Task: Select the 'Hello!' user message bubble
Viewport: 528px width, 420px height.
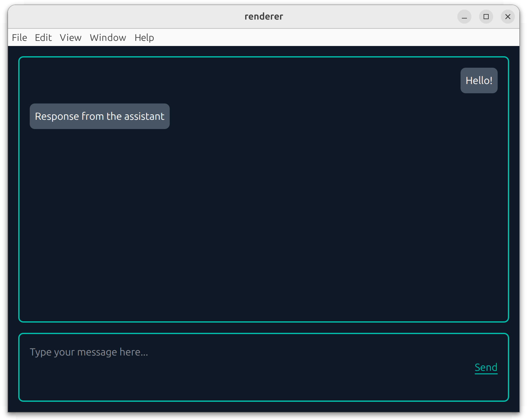Action: pos(479,80)
